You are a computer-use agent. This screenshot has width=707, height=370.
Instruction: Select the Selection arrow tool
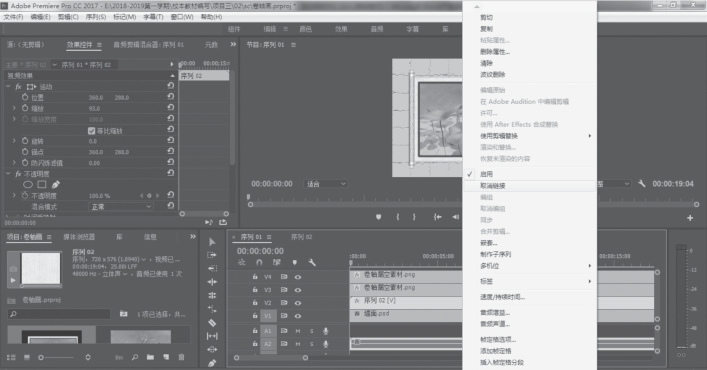212,242
